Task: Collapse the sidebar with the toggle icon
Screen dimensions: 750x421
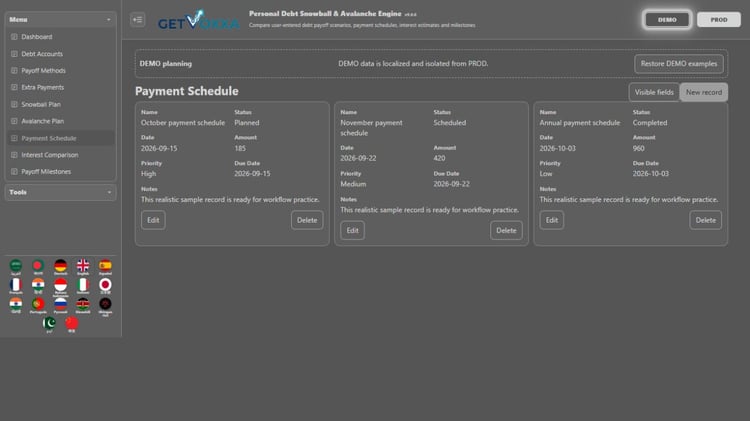Action: (x=138, y=20)
